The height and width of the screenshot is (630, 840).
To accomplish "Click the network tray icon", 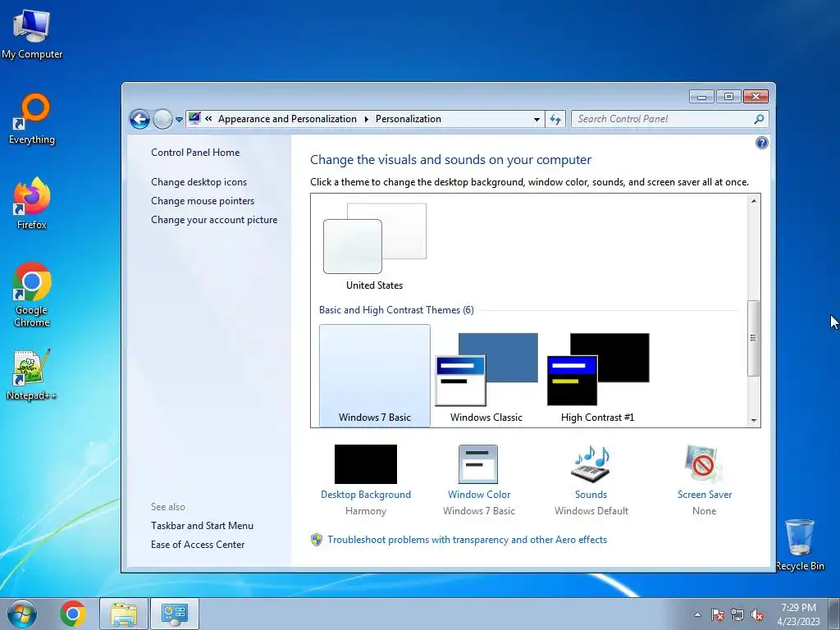I will (737, 614).
